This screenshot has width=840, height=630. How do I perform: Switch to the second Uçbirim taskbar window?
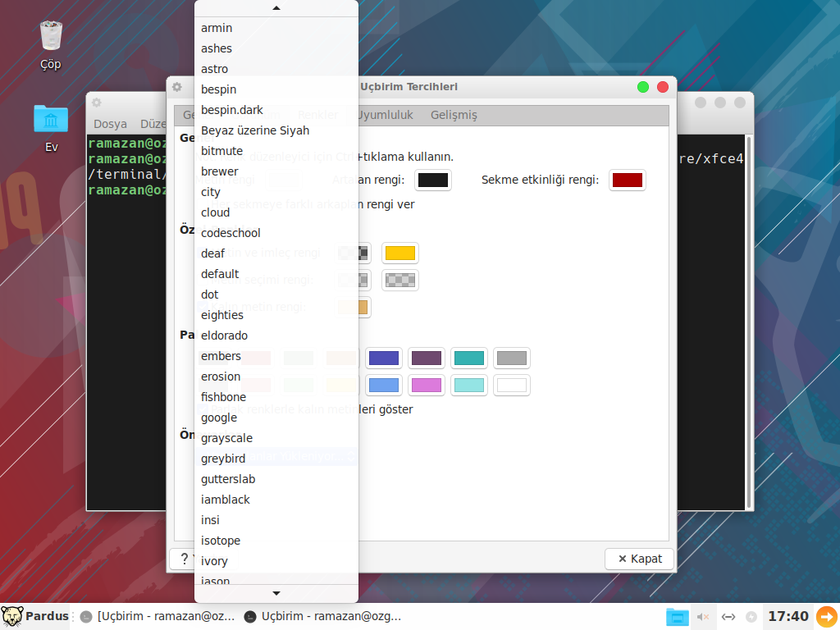pos(322,617)
